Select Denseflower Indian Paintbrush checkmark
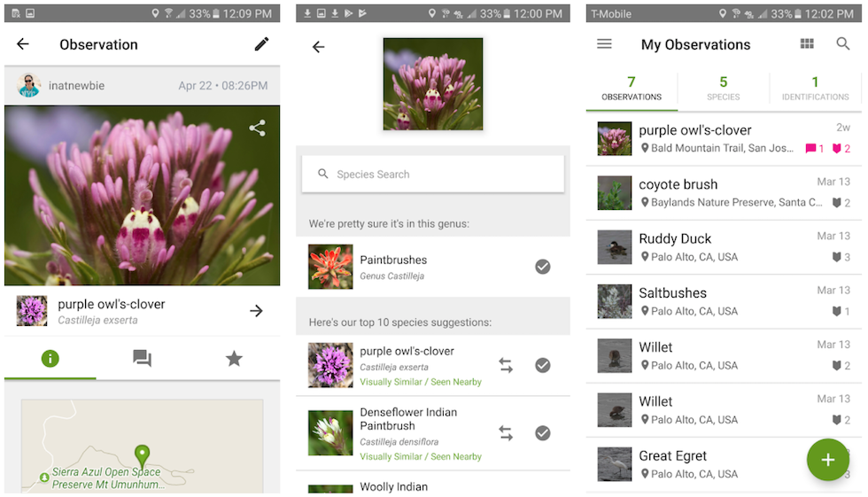The image size is (868, 497). click(543, 433)
